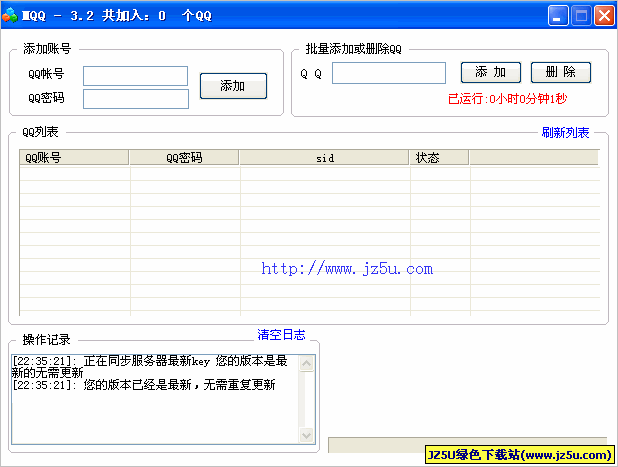Focus the QQ帐号 input field
This screenshot has height=467, width=618.
pyautogui.click(x=135, y=76)
